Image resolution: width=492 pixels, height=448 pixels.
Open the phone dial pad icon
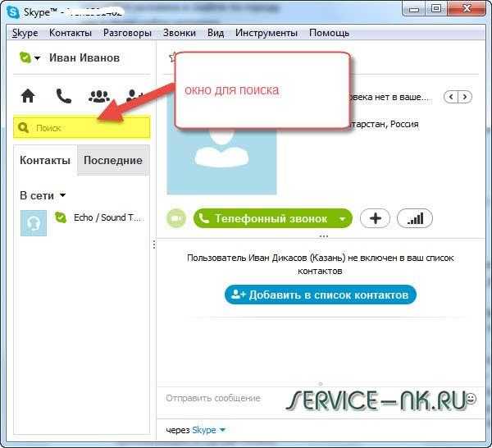pos(64,96)
